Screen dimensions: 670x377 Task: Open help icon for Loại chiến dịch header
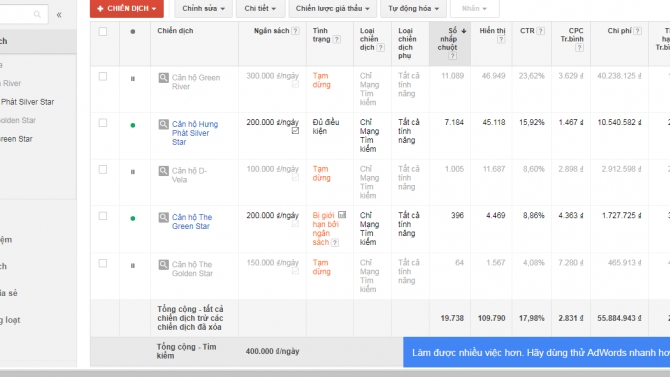click(380, 47)
